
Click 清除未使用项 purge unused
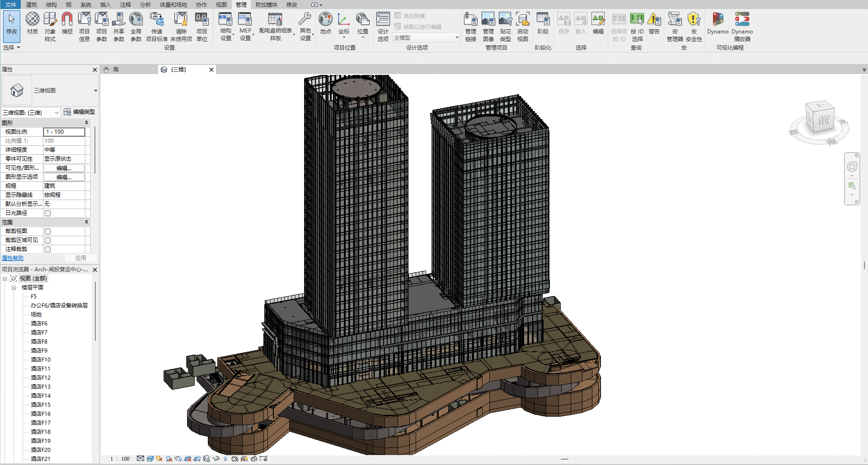coord(181,27)
